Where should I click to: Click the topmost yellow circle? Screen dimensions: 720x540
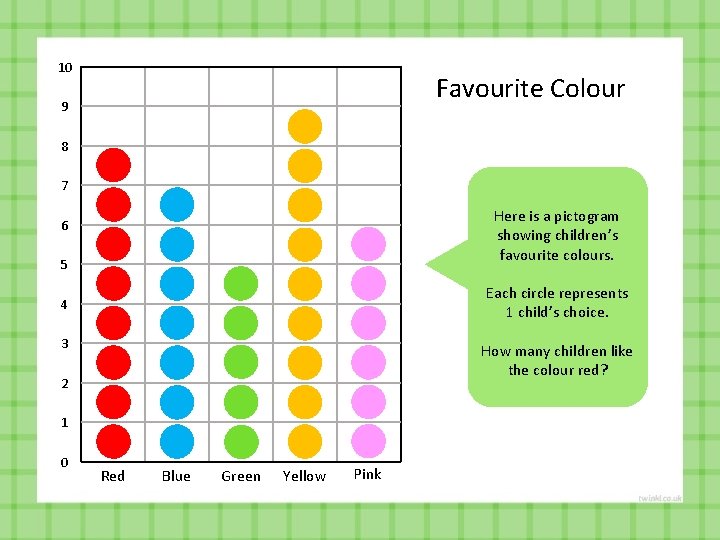305,126
